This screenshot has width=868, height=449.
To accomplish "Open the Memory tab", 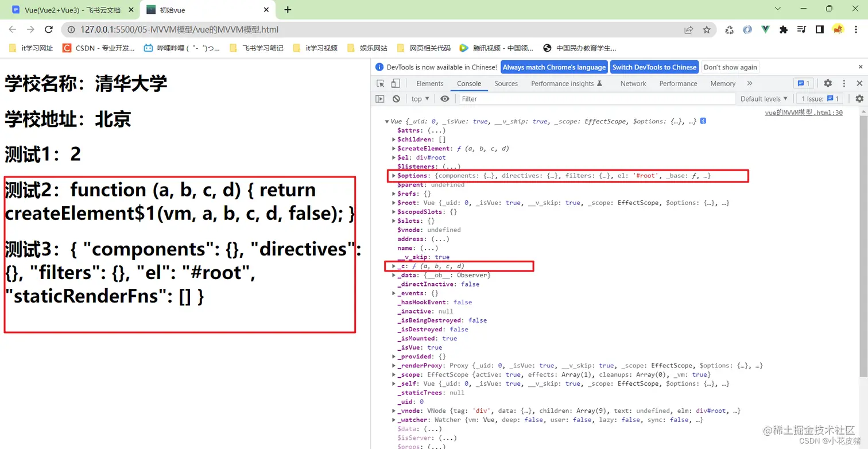I will (723, 83).
